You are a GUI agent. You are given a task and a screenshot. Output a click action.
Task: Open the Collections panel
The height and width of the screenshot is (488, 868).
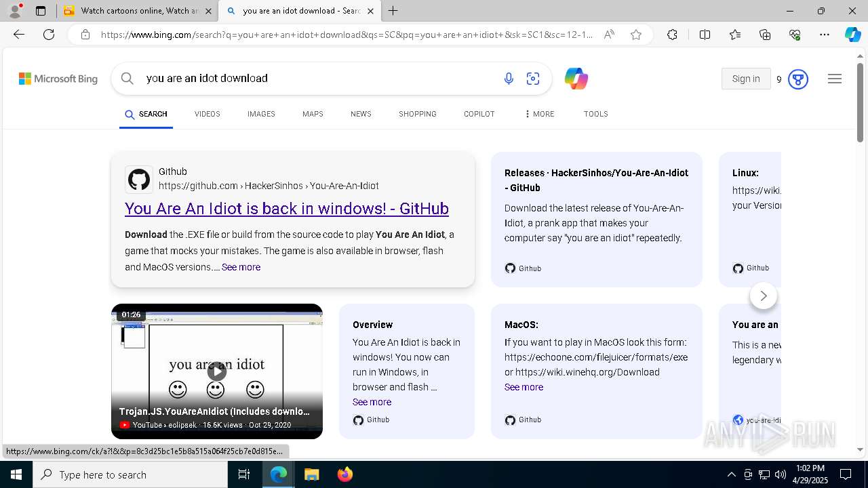(x=765, y=35)
